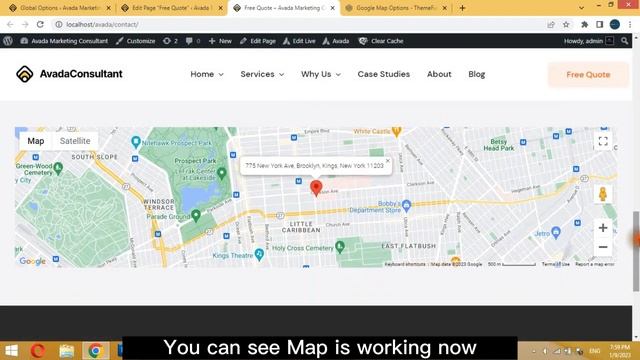Open Customize in admin bar

click(x=136, y=41)
